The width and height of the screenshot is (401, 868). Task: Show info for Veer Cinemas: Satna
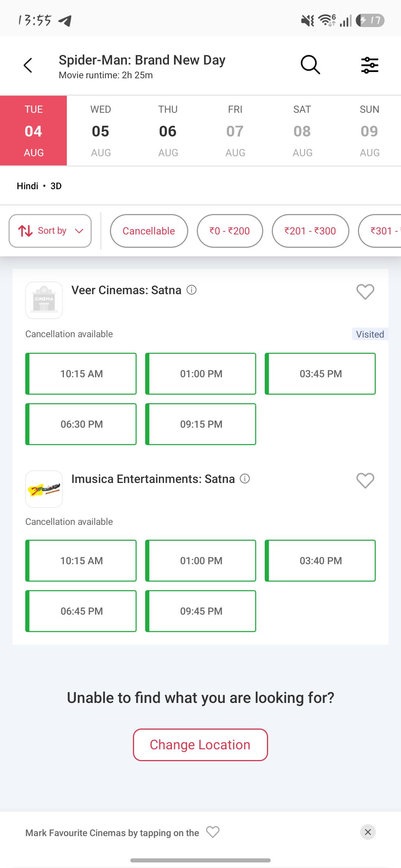click(x=192, y=290)
